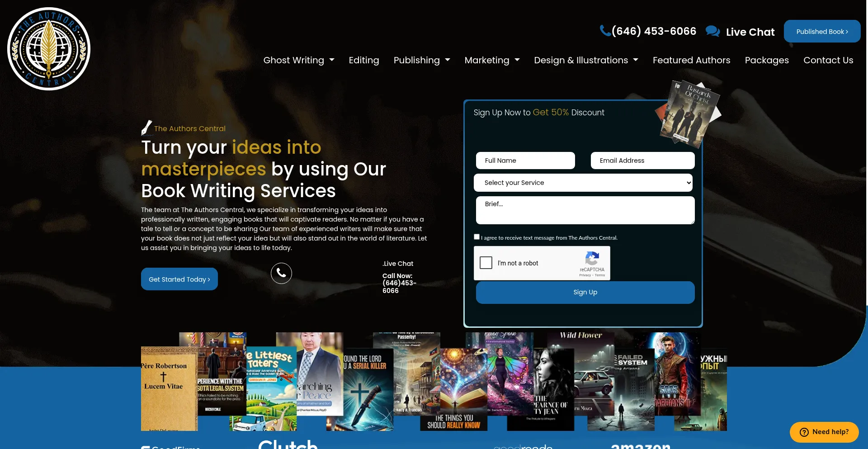
Task: Click the Live Chat speech bubbles icon
Action: point(712,31)
